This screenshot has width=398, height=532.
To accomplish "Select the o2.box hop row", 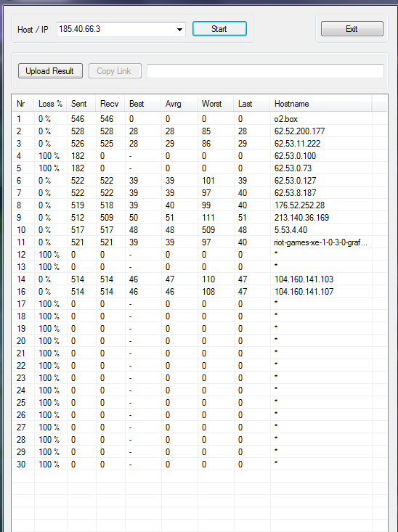I will pos(200,119).
